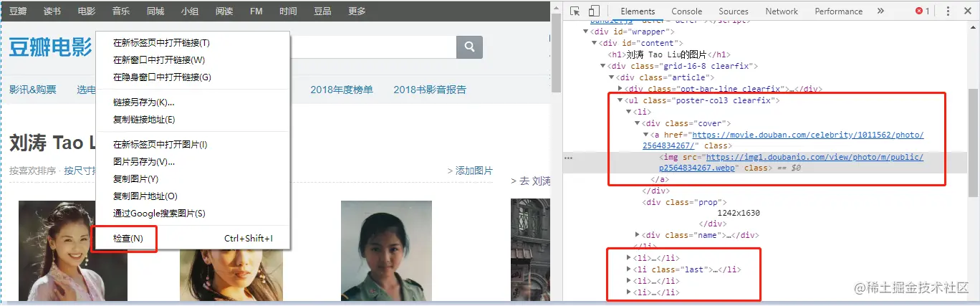Image resolution: width=980 pixels, height=306 pixels.
Task: Open 小组 in the top navigation bar
Action: pos(189,11)
